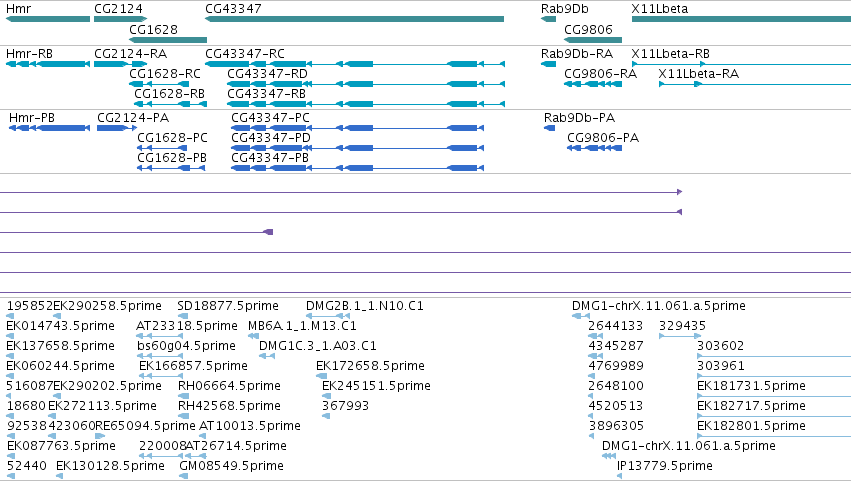Click the EK181731.5prime EST
This screenshot has width=851, height=481.
(774, 396)
